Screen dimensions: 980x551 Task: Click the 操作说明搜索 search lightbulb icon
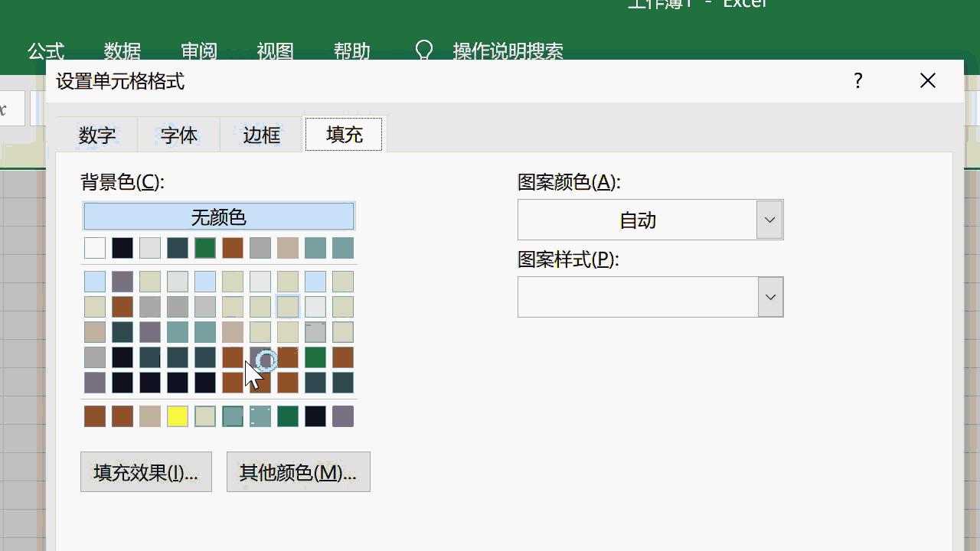(x=423, y=51)
